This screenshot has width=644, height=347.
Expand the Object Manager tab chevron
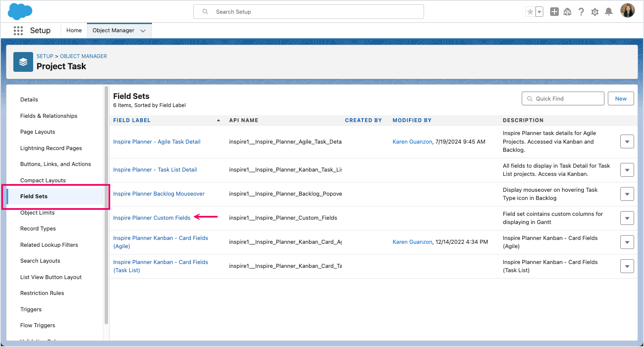[143, 31]
